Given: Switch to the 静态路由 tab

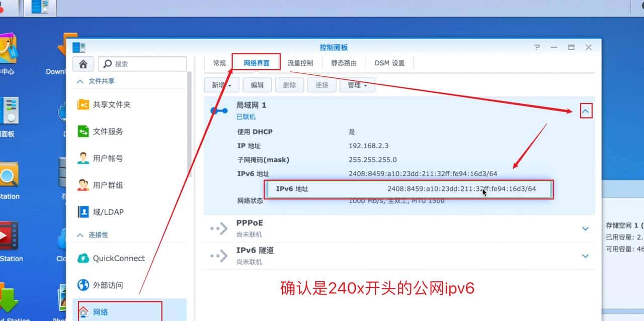Looking at the screenshot, I should tap(344, 62).
